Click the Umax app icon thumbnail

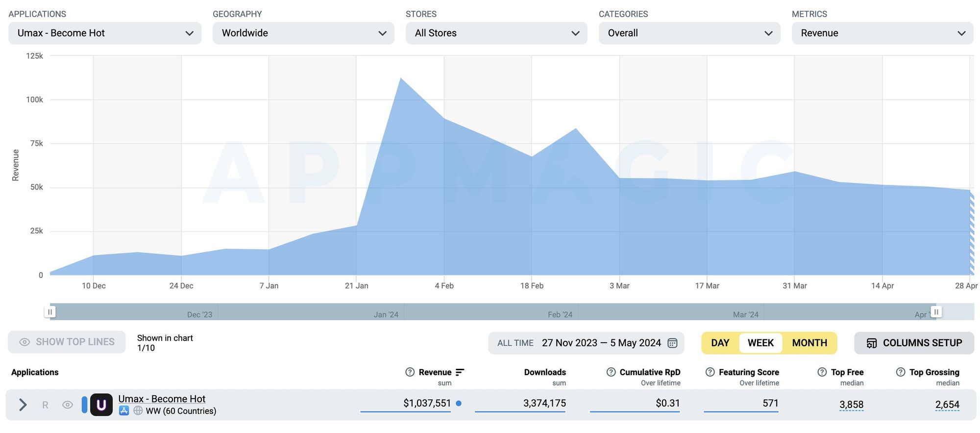[x=101, y=405]
